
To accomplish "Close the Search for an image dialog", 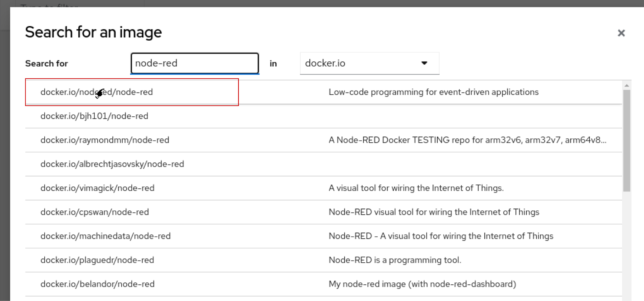I will tap(621, 33).
